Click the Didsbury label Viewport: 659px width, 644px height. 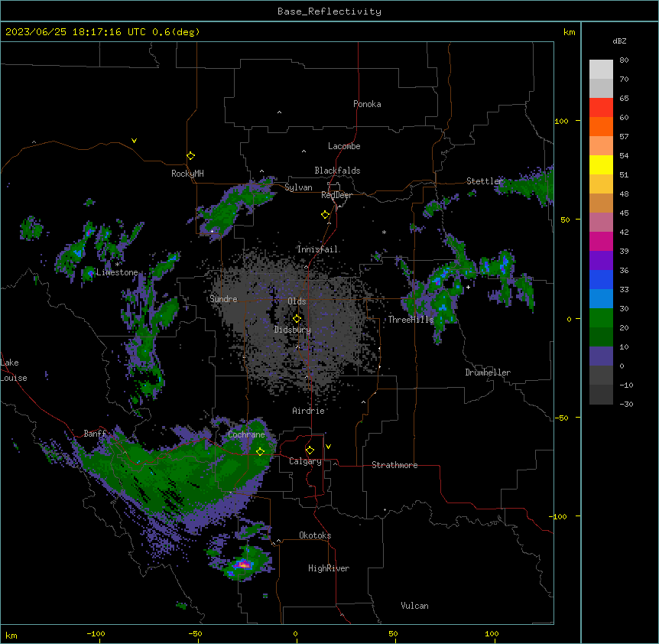point(293,330)
